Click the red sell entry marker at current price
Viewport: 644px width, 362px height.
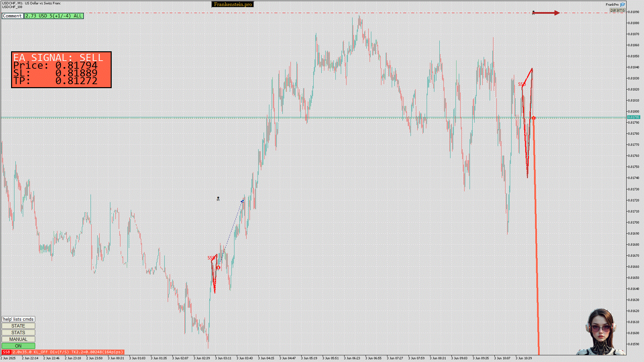534,118
